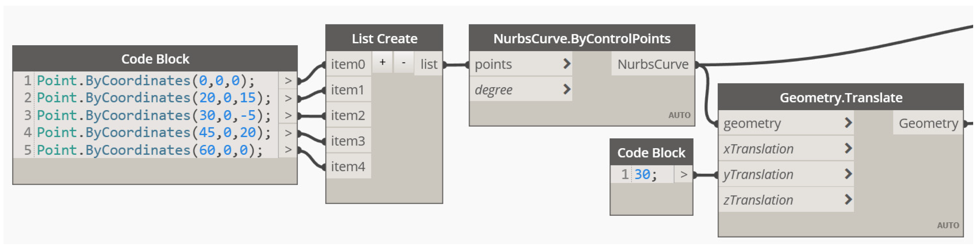Select the list output port on List Create
980x250 pixels.
click(x=429, y=64)
